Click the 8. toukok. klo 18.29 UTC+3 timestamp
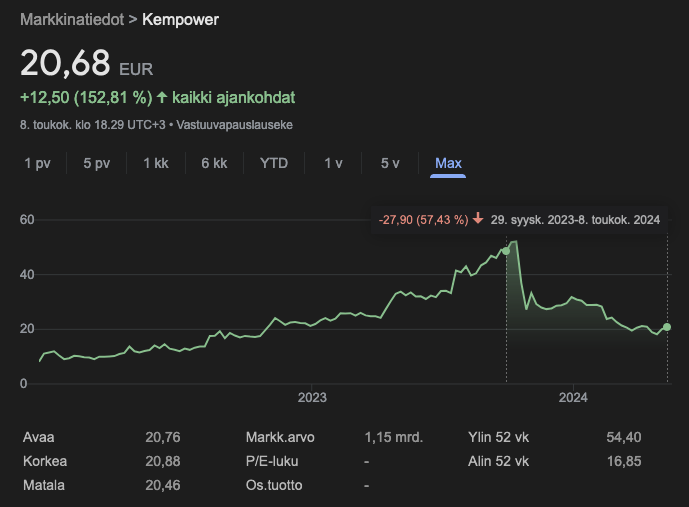This screenshot has height=507, width=689. click(x=93, y=125)
